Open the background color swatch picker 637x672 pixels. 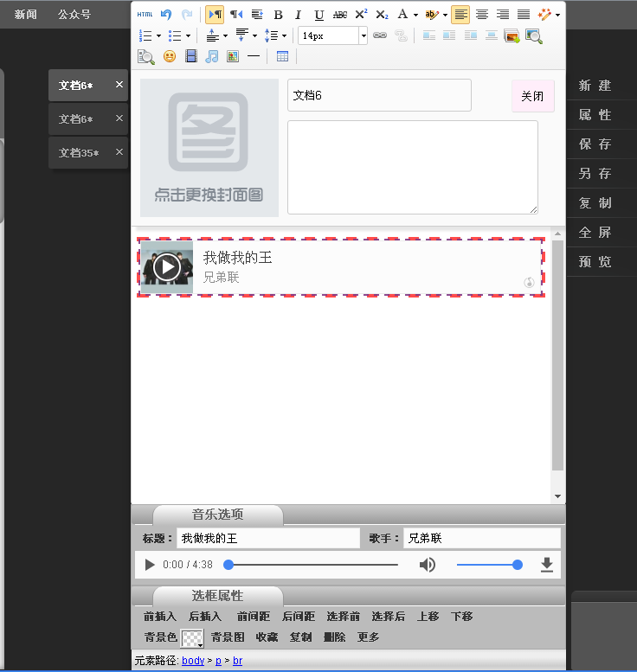192,638
